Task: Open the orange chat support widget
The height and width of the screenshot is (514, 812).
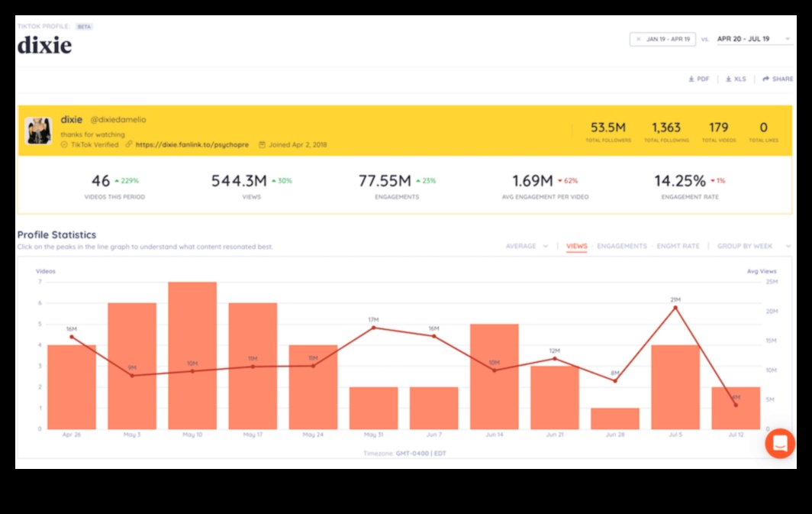Action: click(780, 444)
